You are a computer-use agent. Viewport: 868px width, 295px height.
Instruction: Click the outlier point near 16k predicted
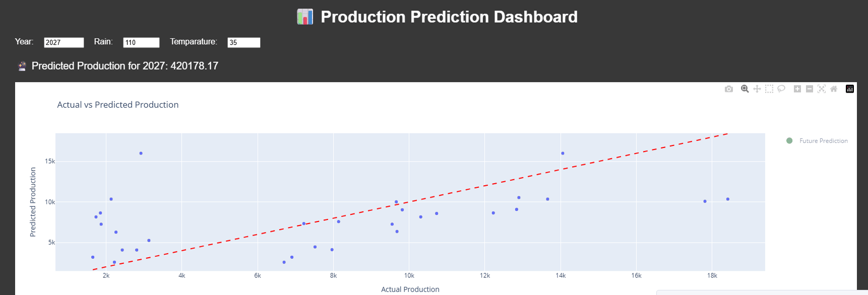coord(141,153)
